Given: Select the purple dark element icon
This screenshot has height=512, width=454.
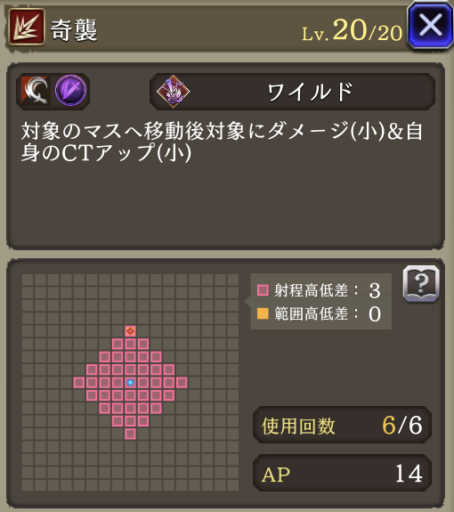Looking at the screenshot, I should coord(71,90).
